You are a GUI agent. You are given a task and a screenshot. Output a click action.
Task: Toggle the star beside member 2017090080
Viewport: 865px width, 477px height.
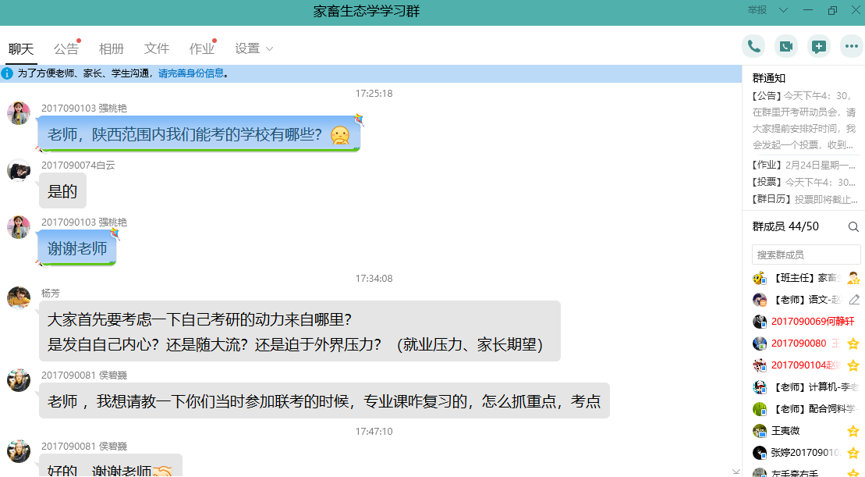[853, 344]
